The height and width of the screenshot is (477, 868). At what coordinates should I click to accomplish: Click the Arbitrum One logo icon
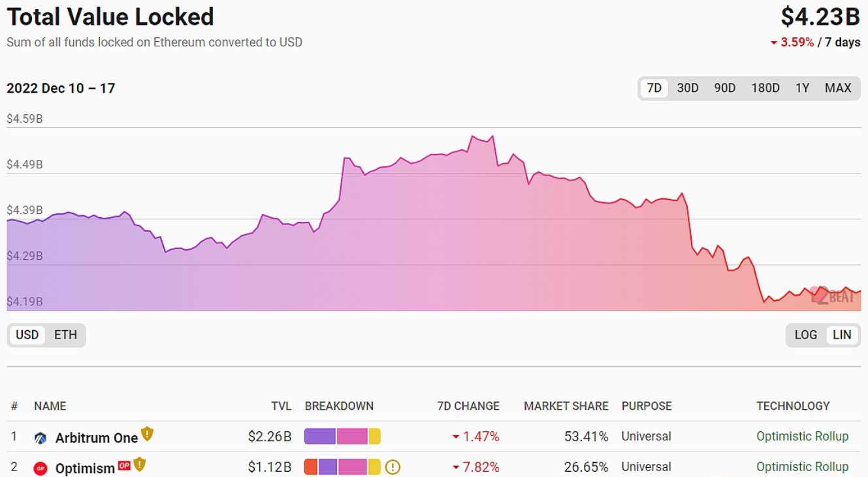(40, 438)
